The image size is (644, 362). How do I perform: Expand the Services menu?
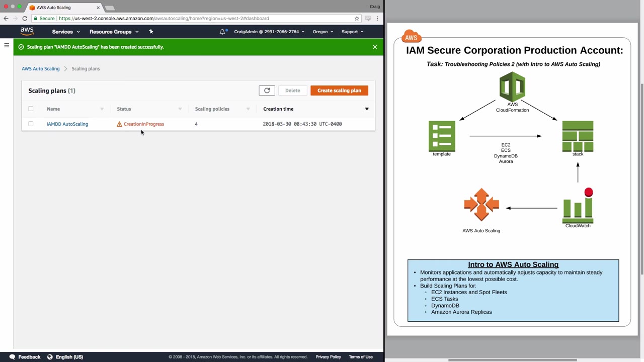click(66, 32)
